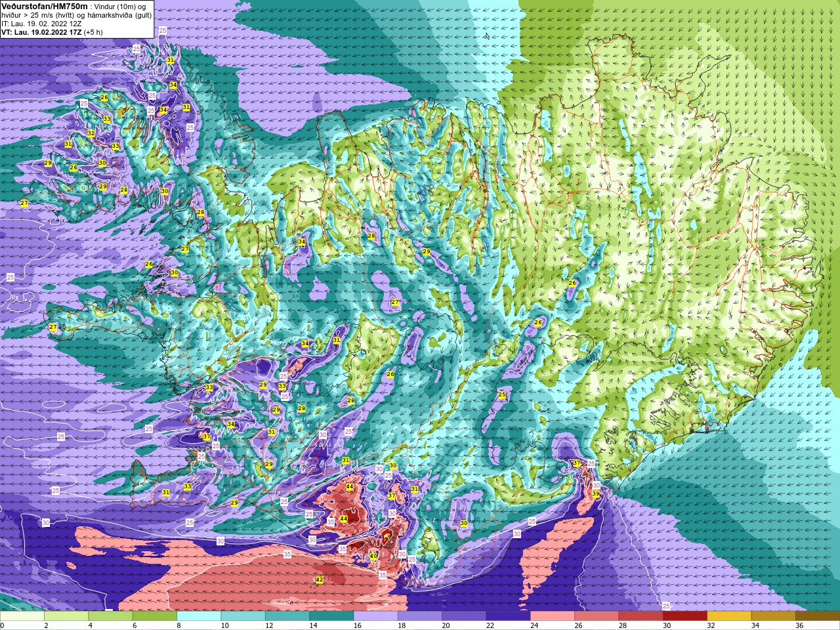Click the initial time line "IT: Lau. 19. 02. 2022 12Z"

[x=41, y=24]
